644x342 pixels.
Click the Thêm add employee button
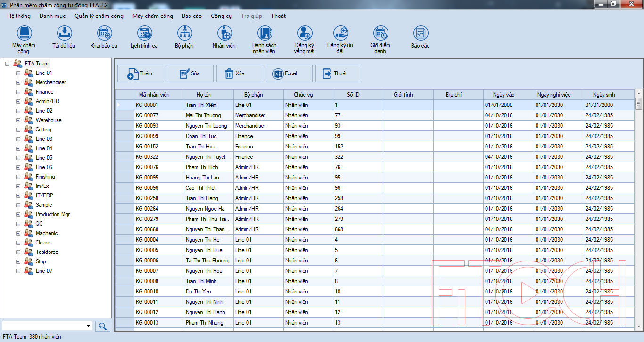click(x=140, y=73)
